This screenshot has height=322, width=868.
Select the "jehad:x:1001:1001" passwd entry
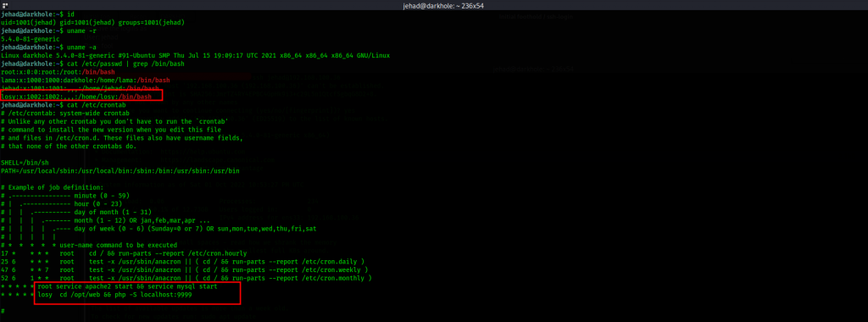[x=80, y=88]
